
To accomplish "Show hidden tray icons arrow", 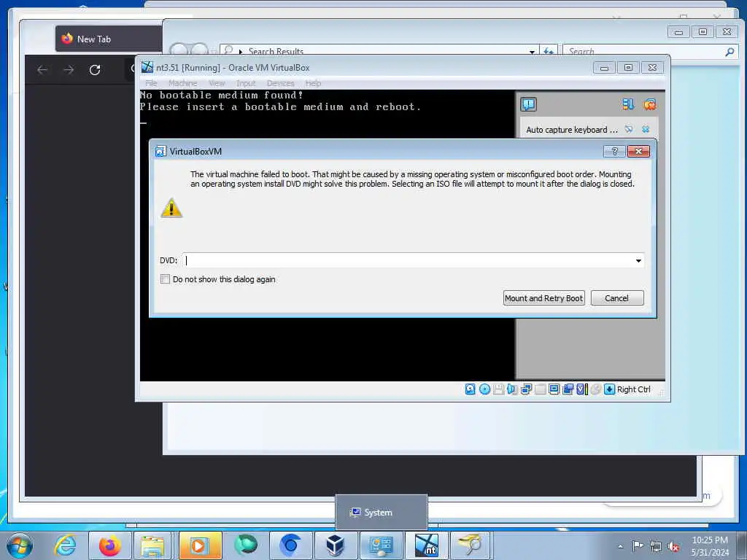I will [620, 546].
